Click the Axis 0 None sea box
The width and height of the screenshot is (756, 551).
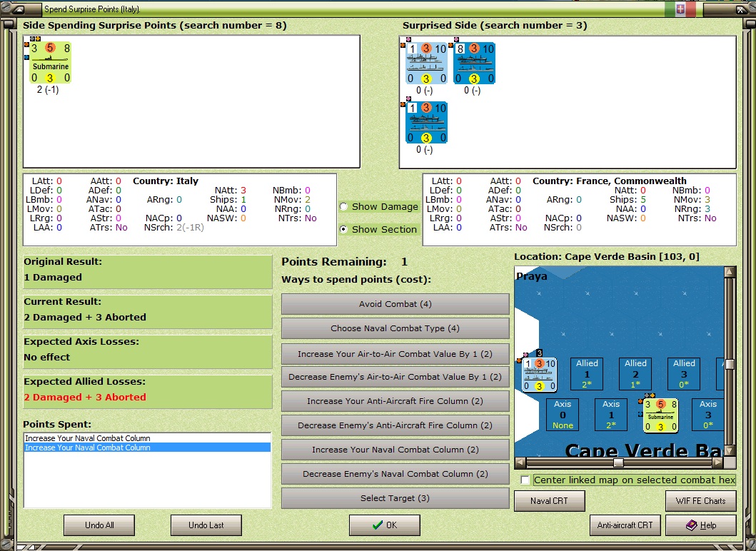(x=563, y=415)
